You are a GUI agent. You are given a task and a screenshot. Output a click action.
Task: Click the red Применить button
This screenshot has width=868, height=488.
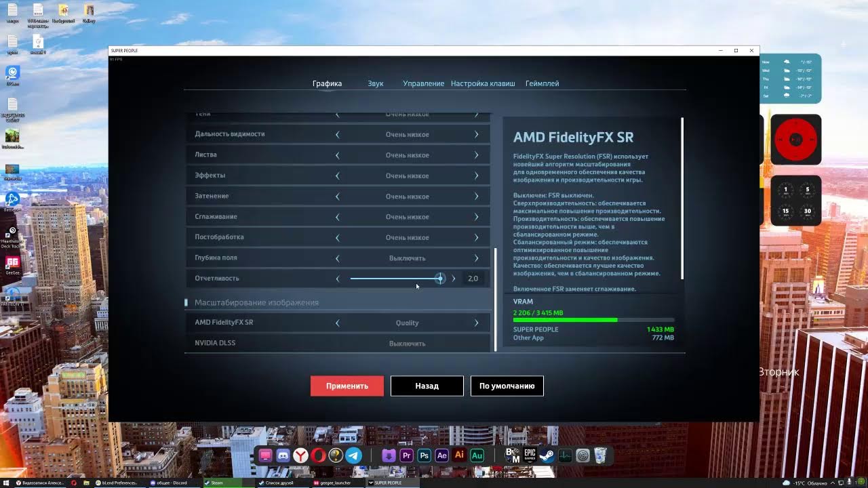(x=347, y=386)
